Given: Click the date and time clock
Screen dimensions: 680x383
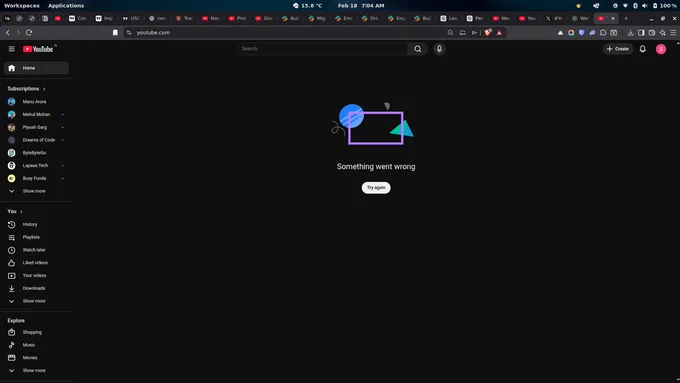Looking at the screenshot, I should 361,6.
